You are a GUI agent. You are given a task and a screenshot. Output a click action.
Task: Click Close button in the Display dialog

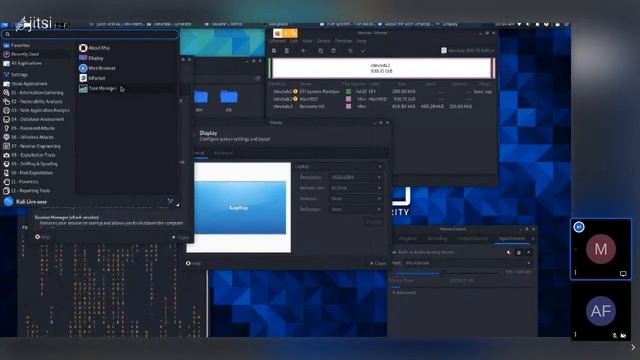coord(378,263)
